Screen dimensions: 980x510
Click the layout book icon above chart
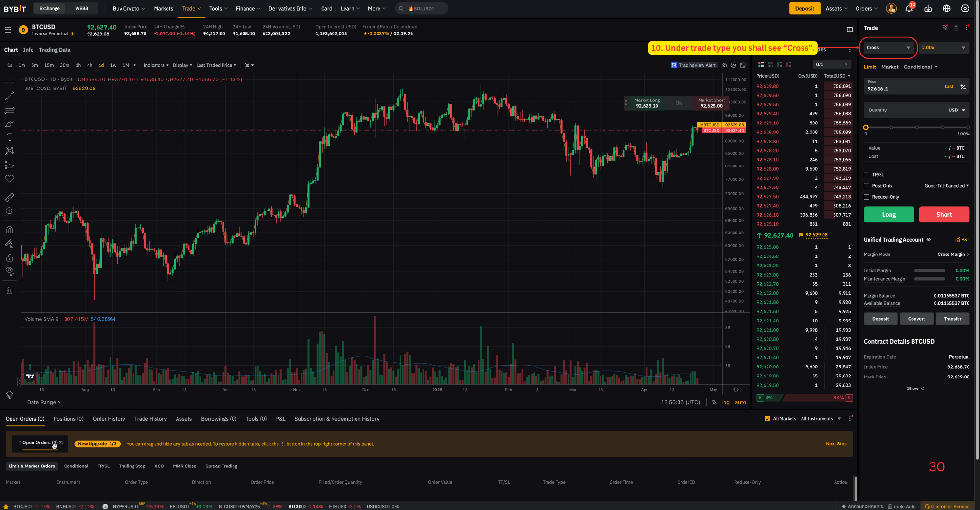point(850,30)
